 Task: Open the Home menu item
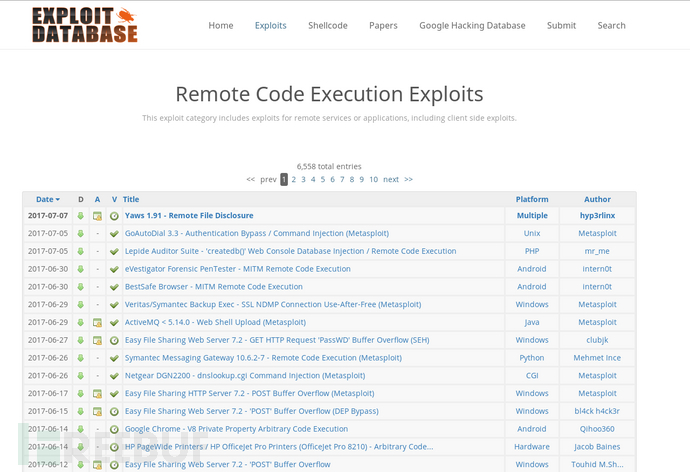(221, 26)
